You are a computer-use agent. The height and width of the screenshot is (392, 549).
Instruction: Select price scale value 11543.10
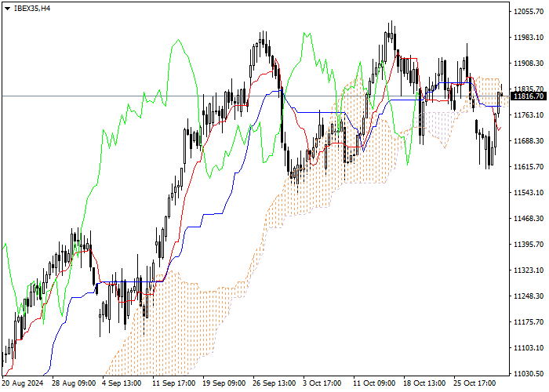click(529, 193)
